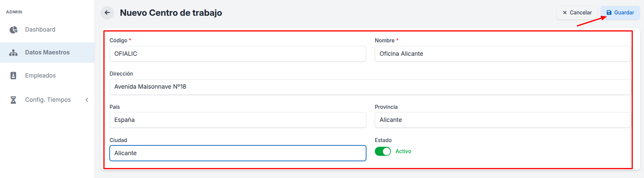Viewport: 644px width, 178px height.
Task: Expand the Config. Tiempos submenu chevron
Action: click(87, 100)
